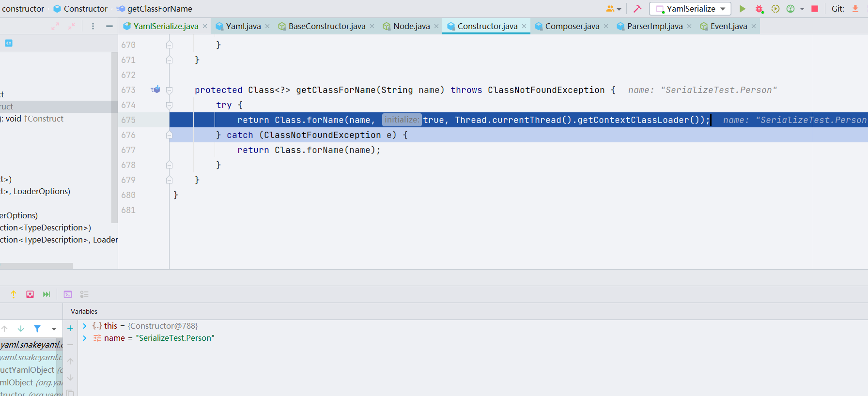Viewport: 868px width, 396px height.
Task: Expand the 'name' variable node
Action: (x=85, y=338)
